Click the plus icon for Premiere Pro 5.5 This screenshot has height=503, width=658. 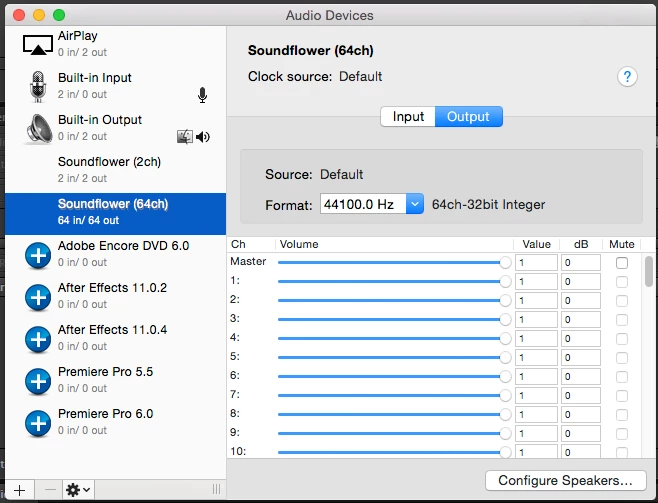tap(38, 381)
